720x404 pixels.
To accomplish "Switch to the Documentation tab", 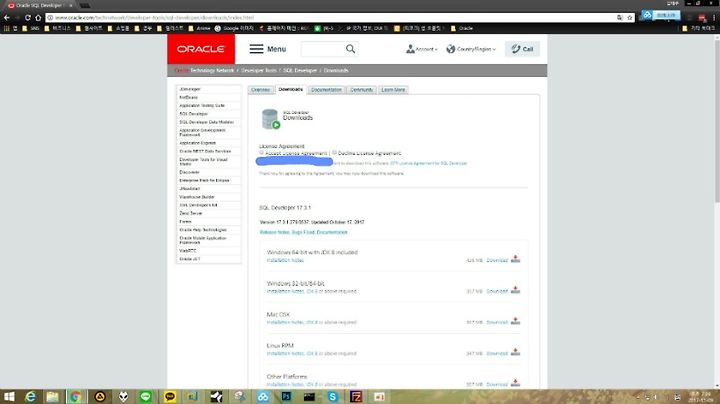I will click(x=326, y=90).
